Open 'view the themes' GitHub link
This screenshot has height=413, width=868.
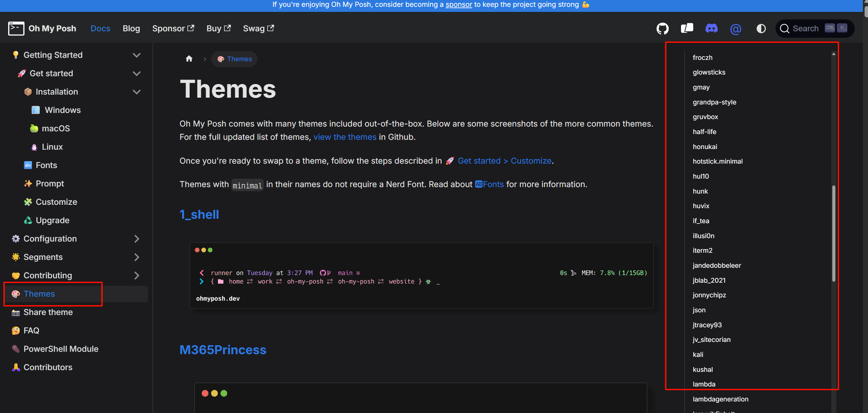pyautogui.click(x=345, y=137)
